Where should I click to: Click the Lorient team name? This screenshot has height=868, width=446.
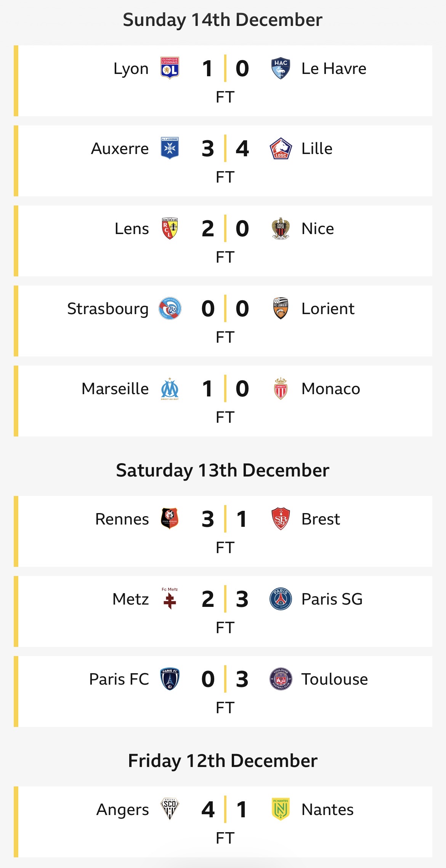(x=327, y=309)
